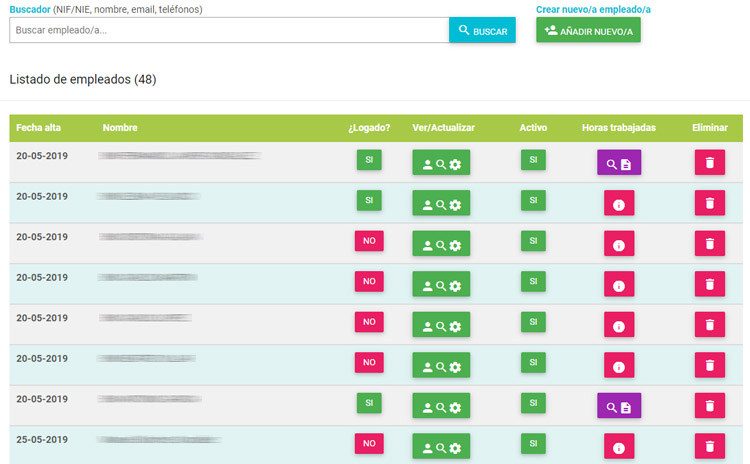
Task: Delete the first employee with trash icon
Action: click(x=710, y=163)
